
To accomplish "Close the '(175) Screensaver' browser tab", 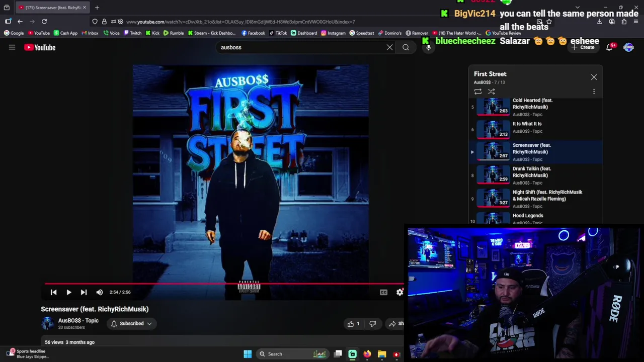I will click(x=84, y=8).
